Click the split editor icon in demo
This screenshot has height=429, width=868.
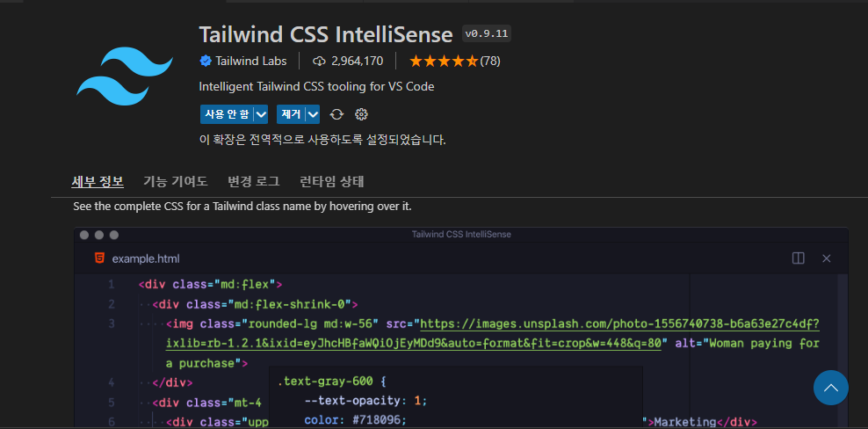pos(799,258)
